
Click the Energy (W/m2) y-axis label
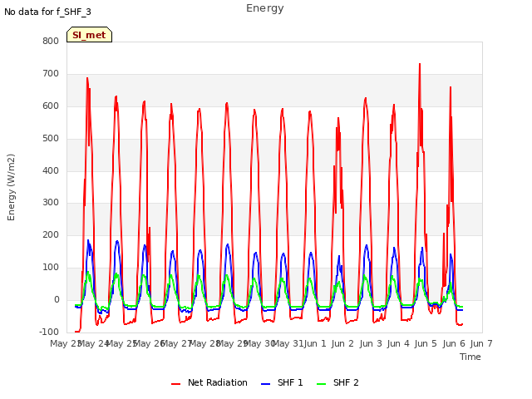tap(11, 187)
